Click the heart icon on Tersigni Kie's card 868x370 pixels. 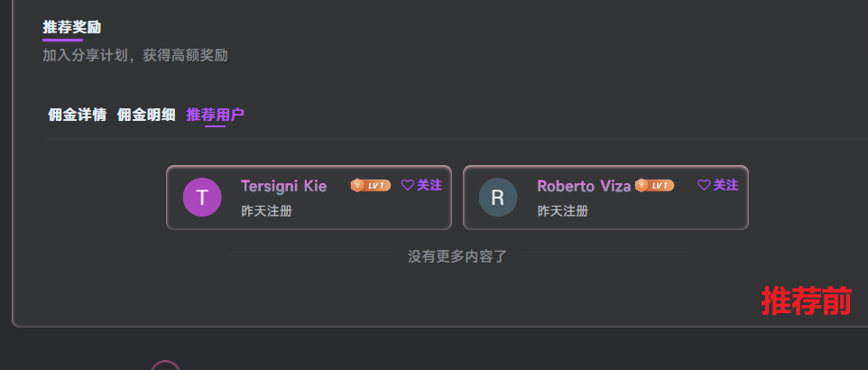pyautogui.click(x=407, y=185)
